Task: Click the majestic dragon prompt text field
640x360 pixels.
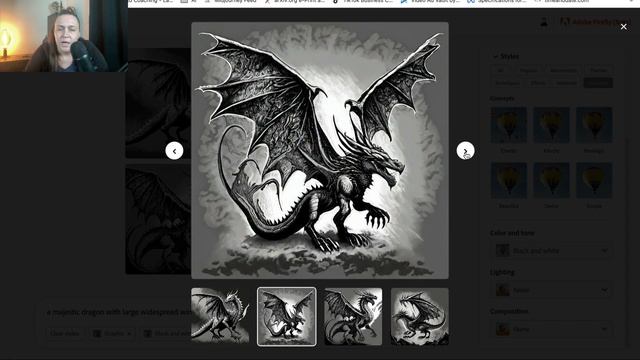Action: [x=118, y=312]
